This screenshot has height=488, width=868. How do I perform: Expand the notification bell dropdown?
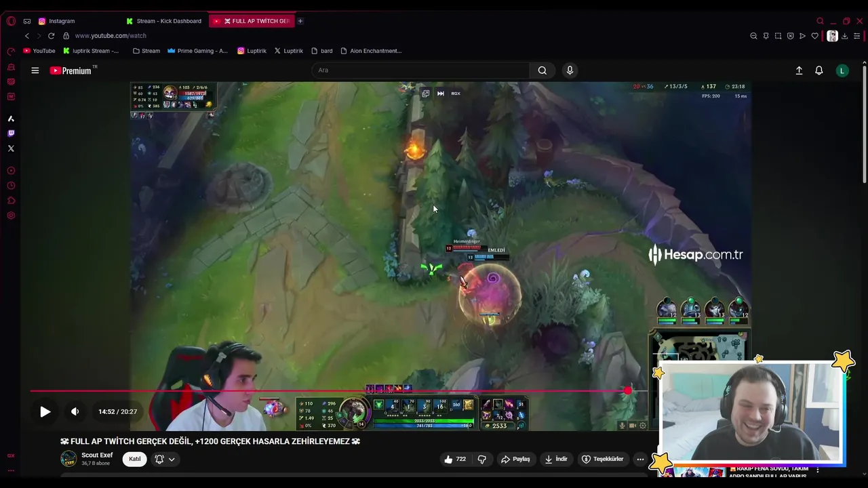click(x=165, y=459)
